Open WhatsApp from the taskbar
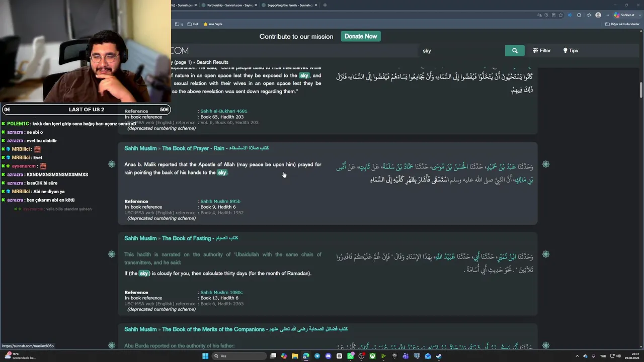 click(x=350, y=356)
